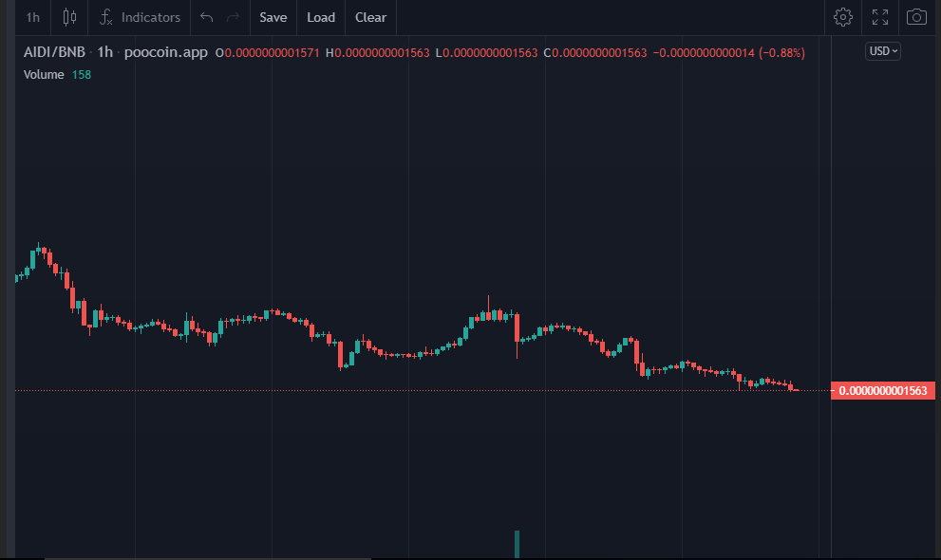The image size is (941, 560).
Task: Open the USD currency dropdown
Action: tap(883, 51)
